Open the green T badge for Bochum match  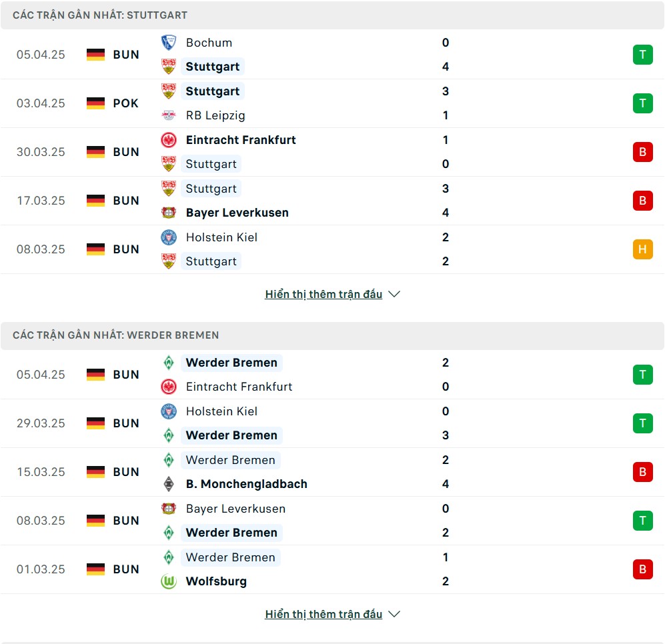pyautogui.click(x=642, y=55)
